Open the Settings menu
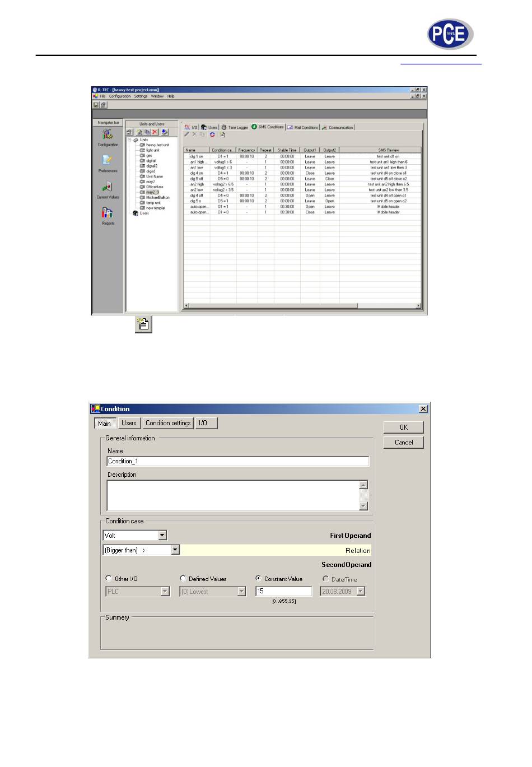532x767 pixels. click(141, 96)
